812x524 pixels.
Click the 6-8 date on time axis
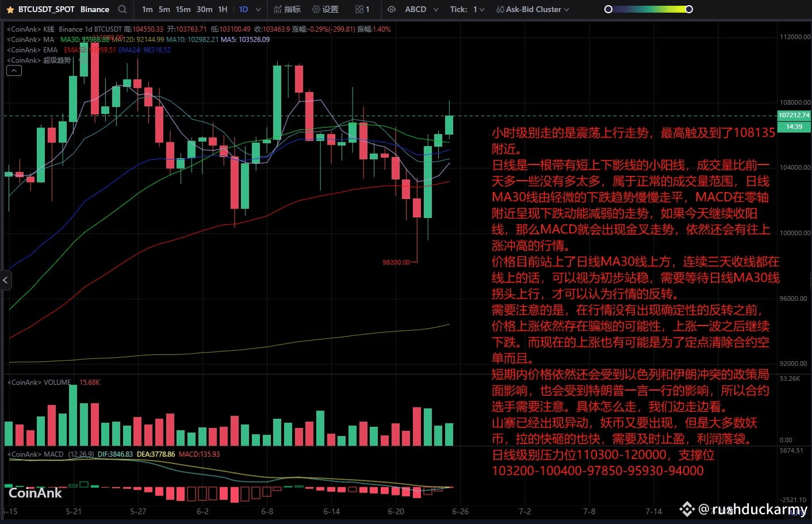coord(267,511)
